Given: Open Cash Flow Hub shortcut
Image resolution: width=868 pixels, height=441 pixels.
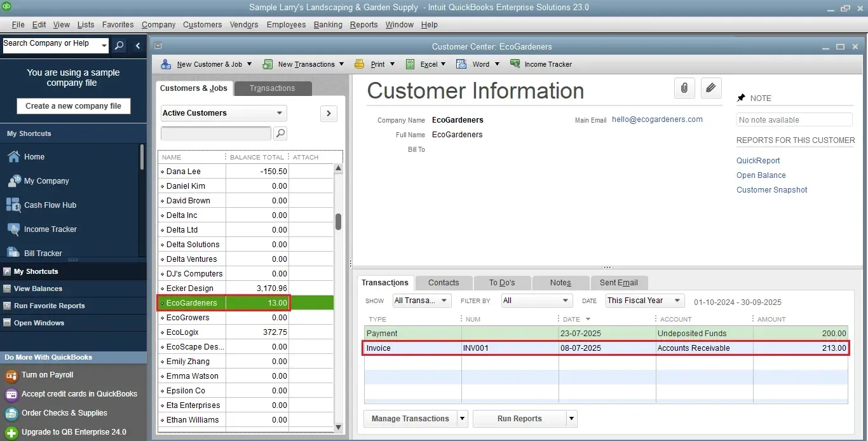Looking at the screenshot, I should pos(41,205).
